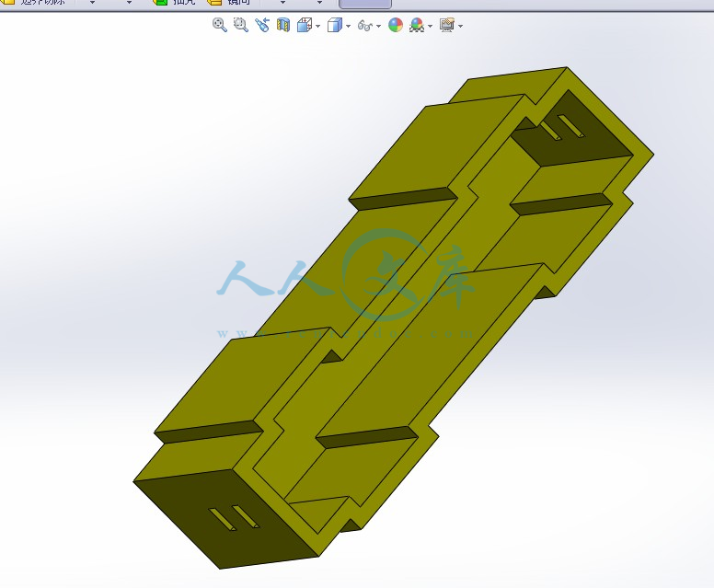Select the highlighted tab at the top edge

coord(364,4)
